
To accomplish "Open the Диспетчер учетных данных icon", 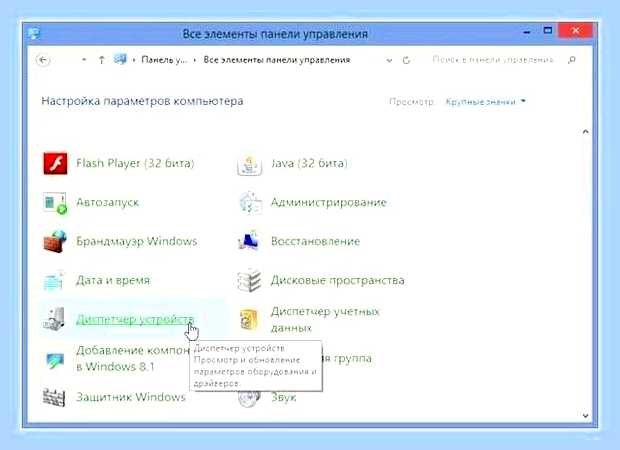I will (x=249, y=319).
